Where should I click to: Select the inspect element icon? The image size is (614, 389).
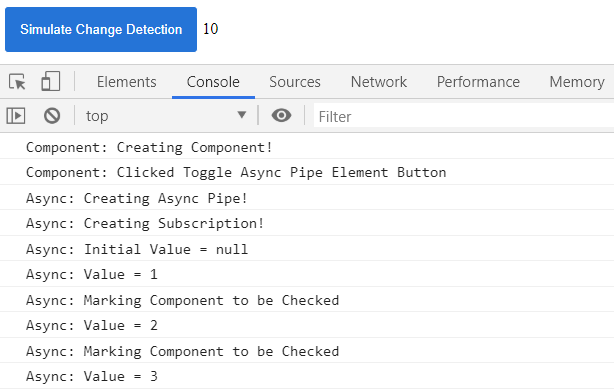[x=17, y=82]
